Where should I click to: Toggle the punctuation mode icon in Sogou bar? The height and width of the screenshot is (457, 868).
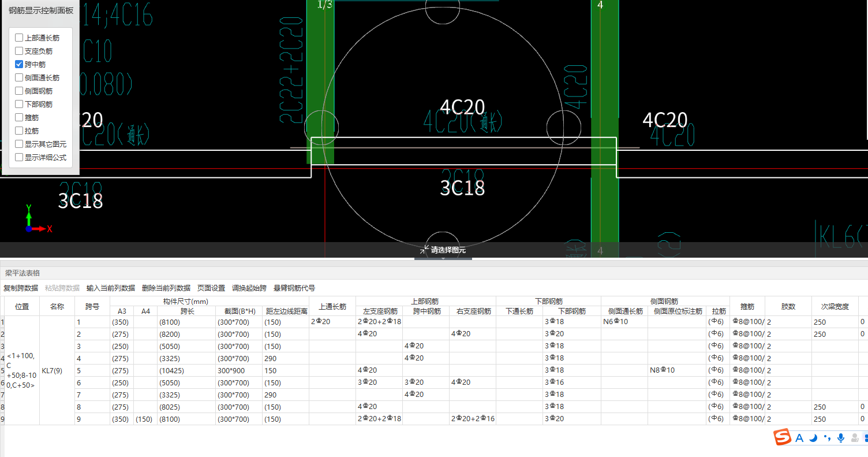coord(827,438)
